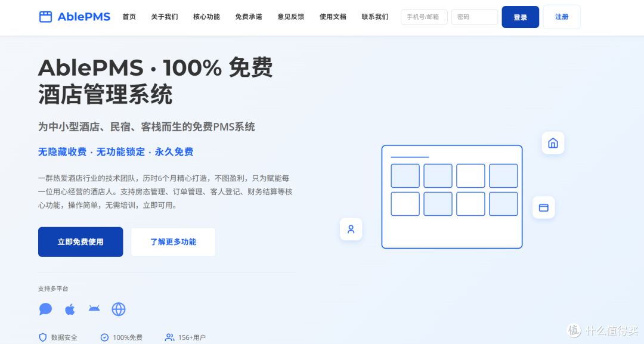Focus the 密码 password field

tap(475, 17)
